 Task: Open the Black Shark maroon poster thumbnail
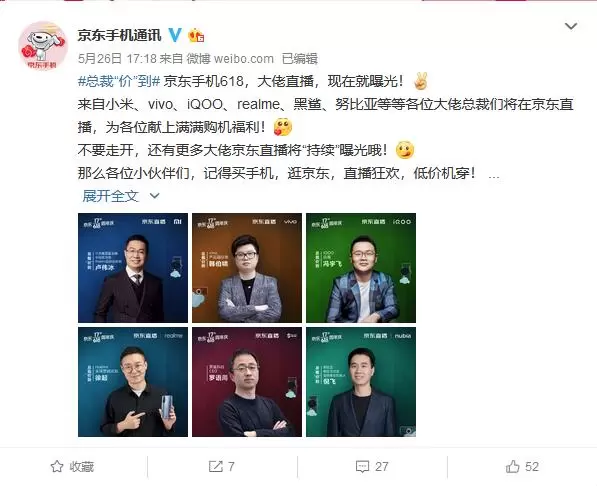tap(247, 382)
